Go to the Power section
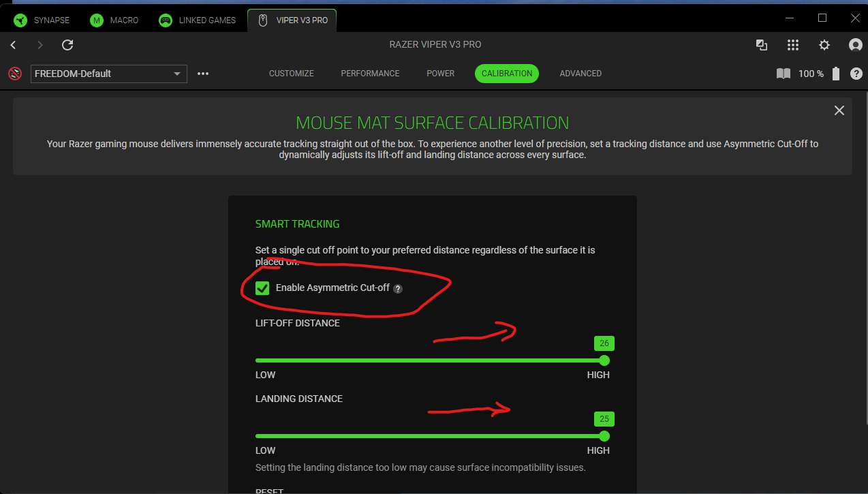Screen dimensions: 868x494 click(x=441, y=74)
